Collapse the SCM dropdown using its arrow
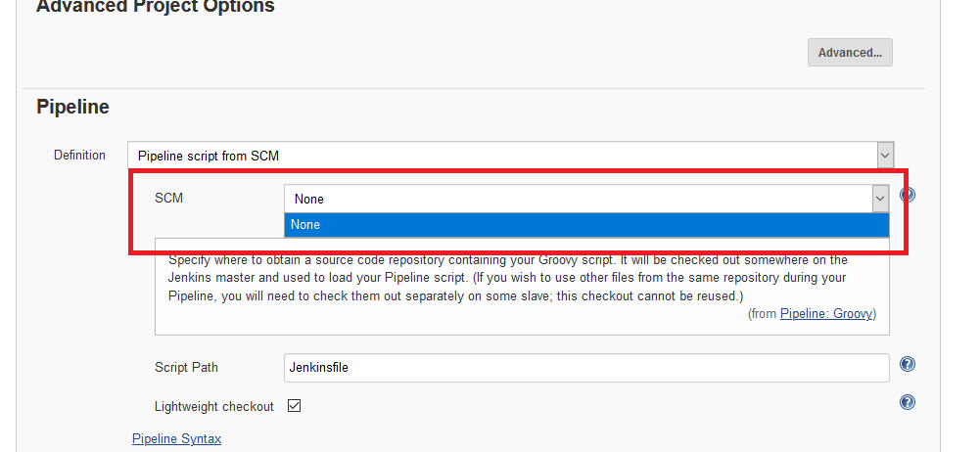The image size is (980, 452). click(879, 199)
